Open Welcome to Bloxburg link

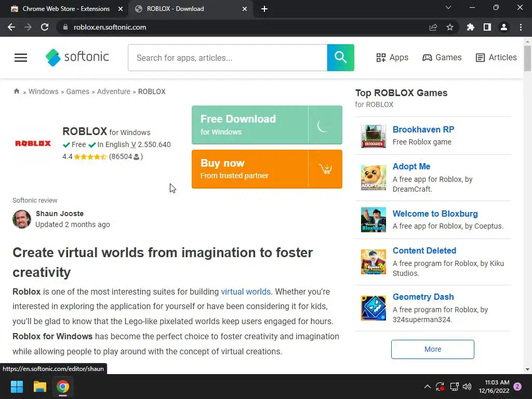(435, 214)
